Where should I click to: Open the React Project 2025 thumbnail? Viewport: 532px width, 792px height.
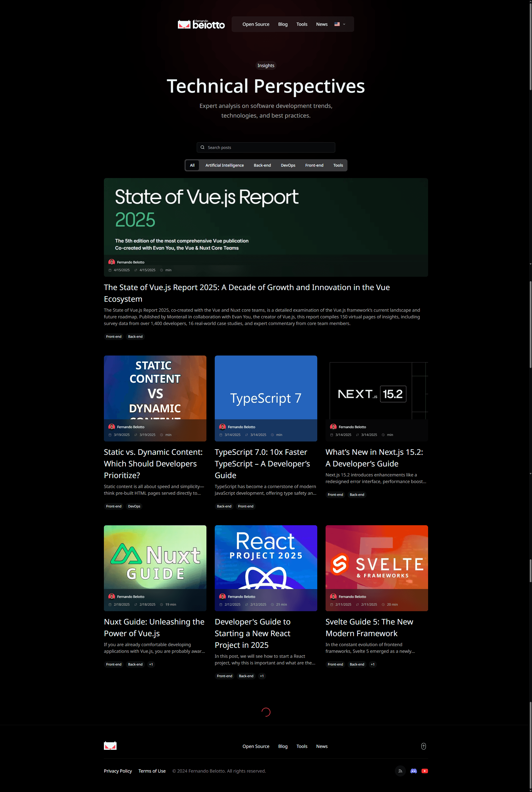(x=266, y=568)
